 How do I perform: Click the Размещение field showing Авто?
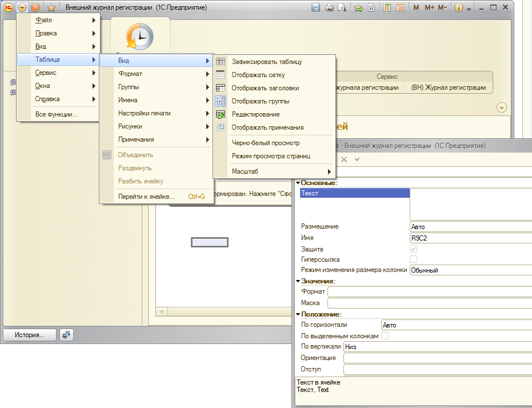471,226
